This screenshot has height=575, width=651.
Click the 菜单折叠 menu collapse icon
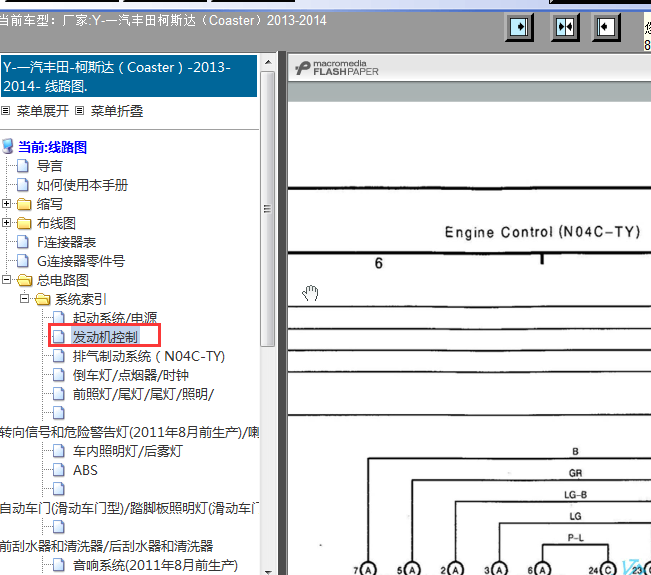[x=79, y=111]
